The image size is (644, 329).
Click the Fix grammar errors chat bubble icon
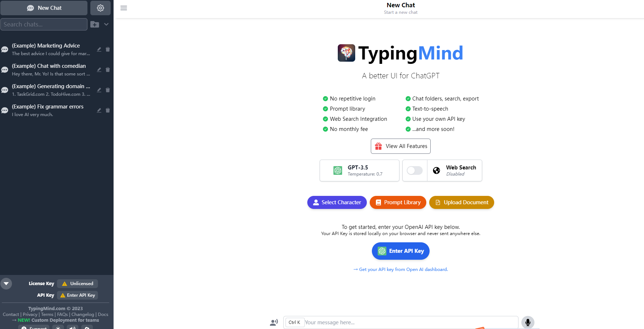[5, 111]
